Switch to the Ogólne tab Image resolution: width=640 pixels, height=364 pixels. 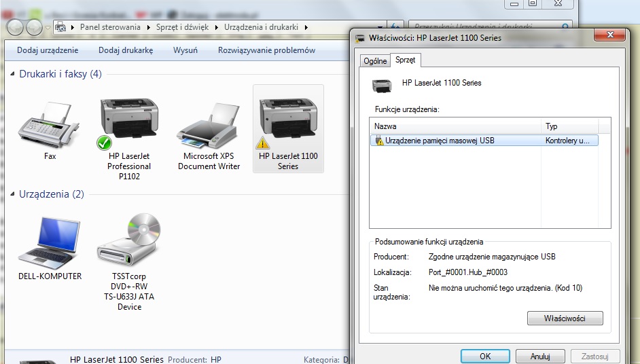375,61
